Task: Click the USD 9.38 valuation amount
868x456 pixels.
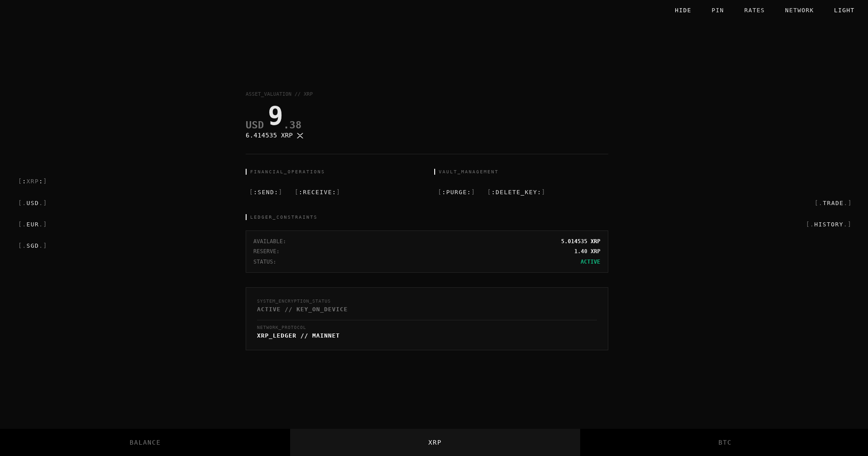Action: coord(274,118)
